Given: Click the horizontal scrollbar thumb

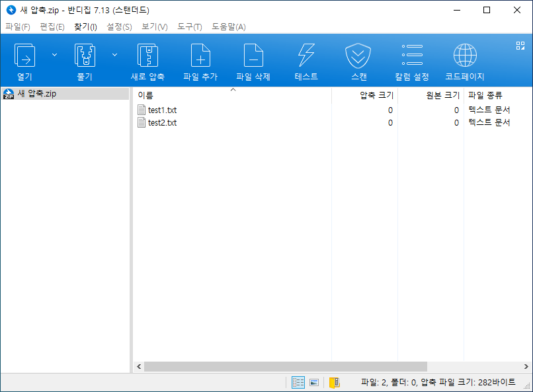Looking at the screenshot, I should click(286, 366).
